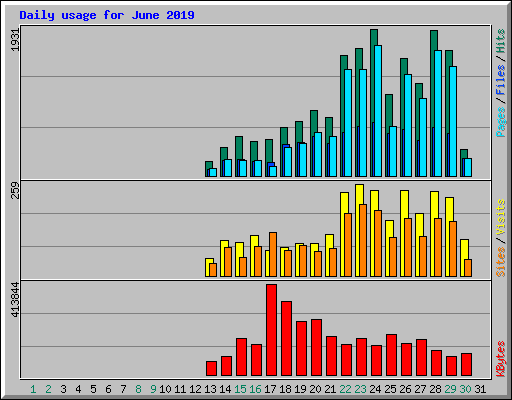Click day label 28 on the x-axis
Image resolution: width=512 pixels, height=400 pixels.
pyautogui.click(x=435, y=389)
